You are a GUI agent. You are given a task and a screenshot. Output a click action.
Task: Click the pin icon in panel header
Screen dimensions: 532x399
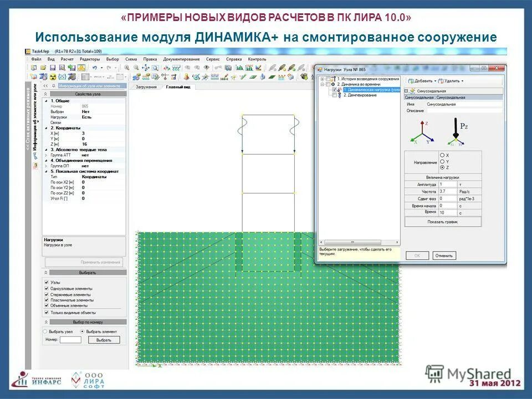[x=53, y=86]
